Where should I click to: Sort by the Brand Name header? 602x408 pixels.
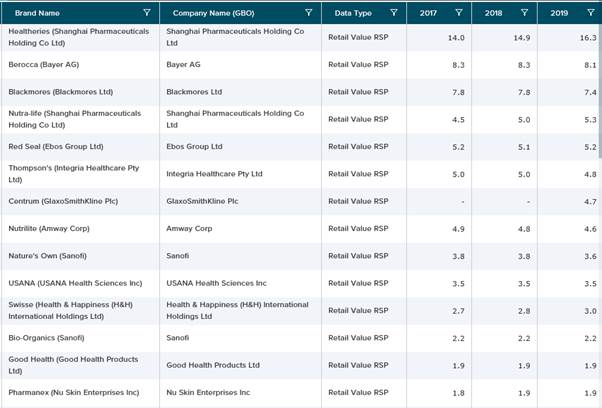pos(37,13)
